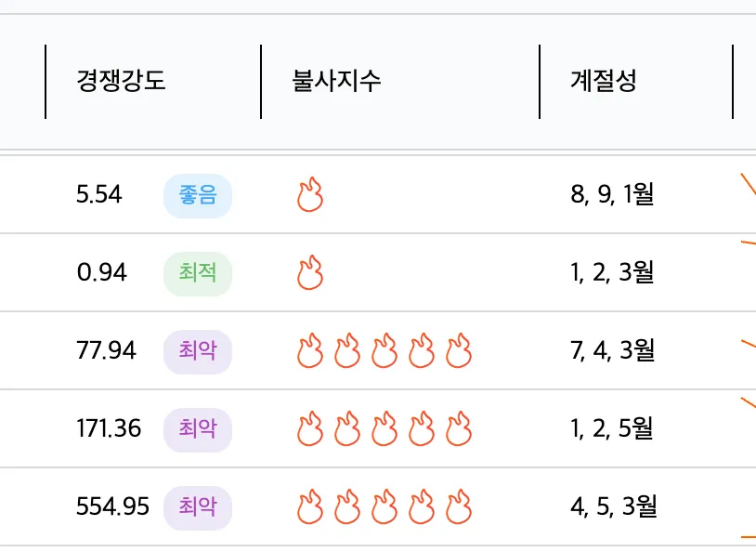Click the flame icon in the 0.94 row
756x552 pixels.
tap(310, 272)
